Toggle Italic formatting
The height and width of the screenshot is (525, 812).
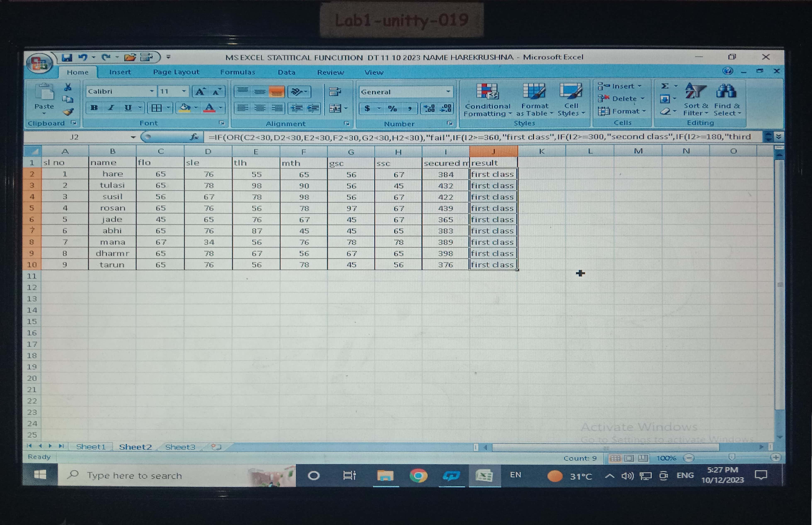pos(111,108)
